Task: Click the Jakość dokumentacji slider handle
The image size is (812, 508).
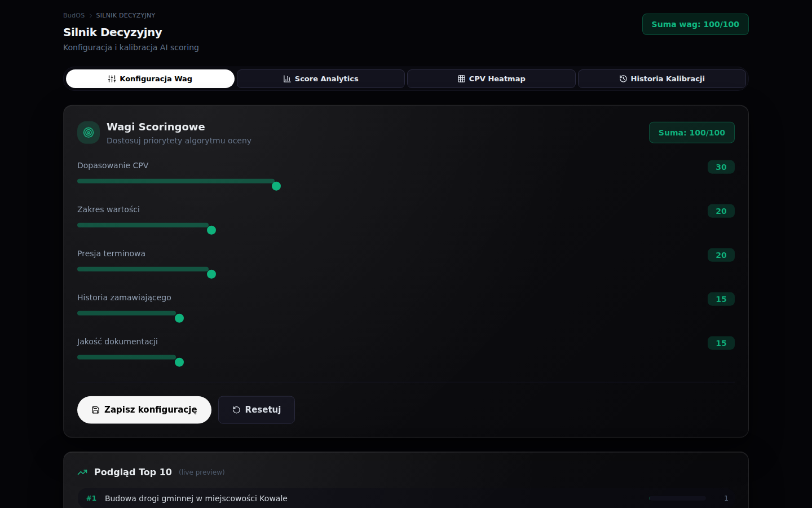Action: [179, 362]
